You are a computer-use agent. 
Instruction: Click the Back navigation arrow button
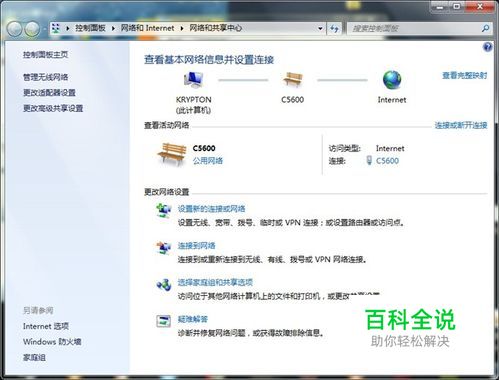(x=15, y=29)
